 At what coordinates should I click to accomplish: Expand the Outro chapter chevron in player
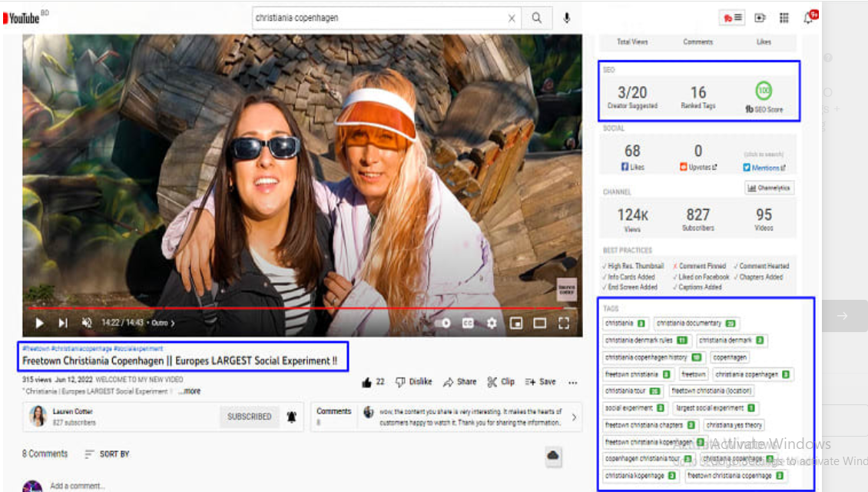174,324
